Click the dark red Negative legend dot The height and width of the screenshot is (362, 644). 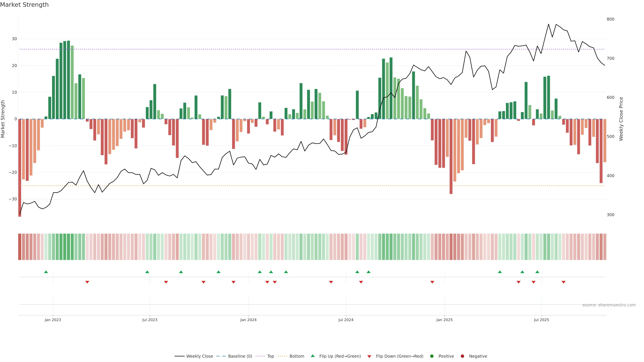462,356
